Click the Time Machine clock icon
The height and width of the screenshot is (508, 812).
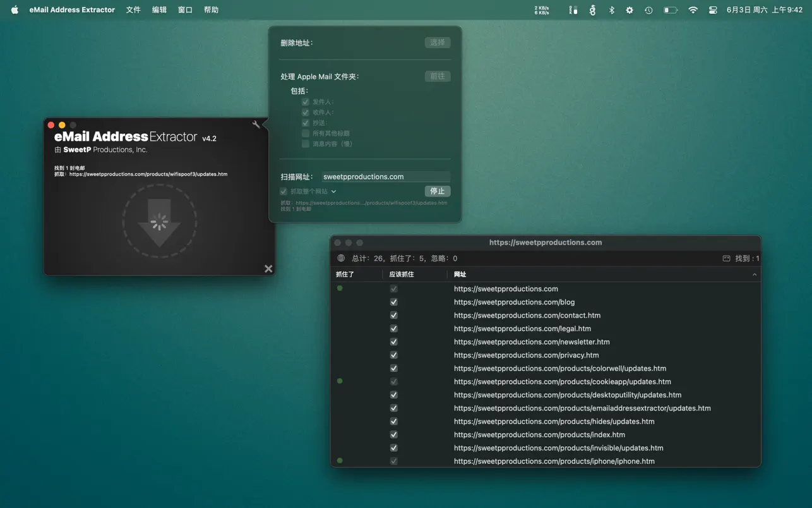pos(648,10)
